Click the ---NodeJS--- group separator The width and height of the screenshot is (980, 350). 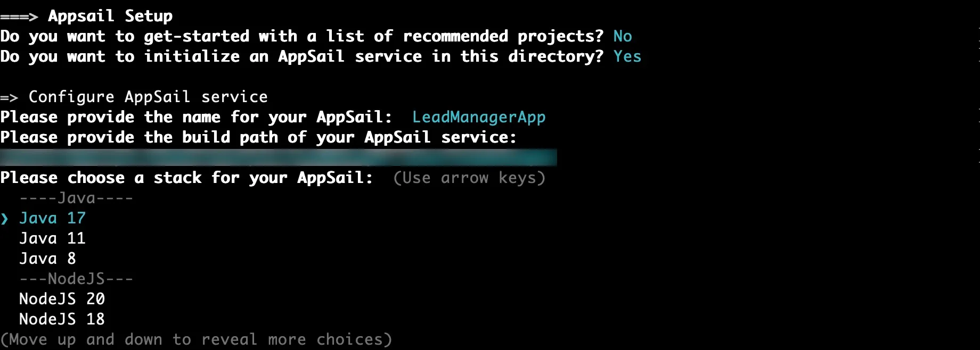click(x=76, y=279)
